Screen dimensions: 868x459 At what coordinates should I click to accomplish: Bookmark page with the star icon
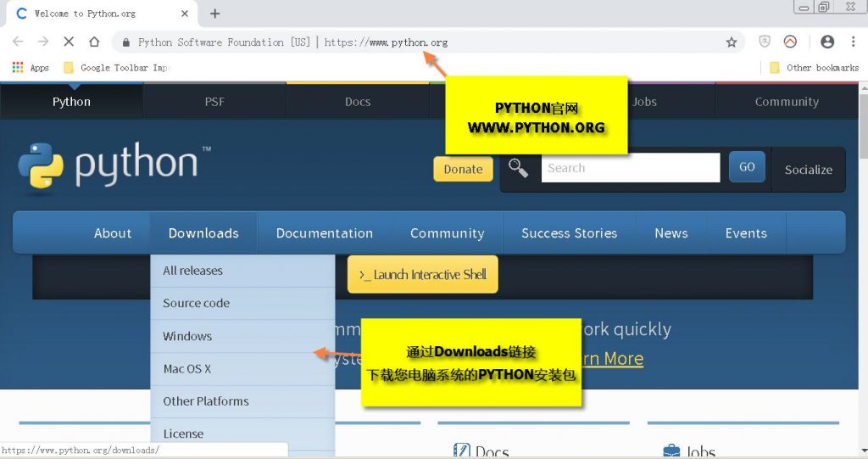[731, 42]
